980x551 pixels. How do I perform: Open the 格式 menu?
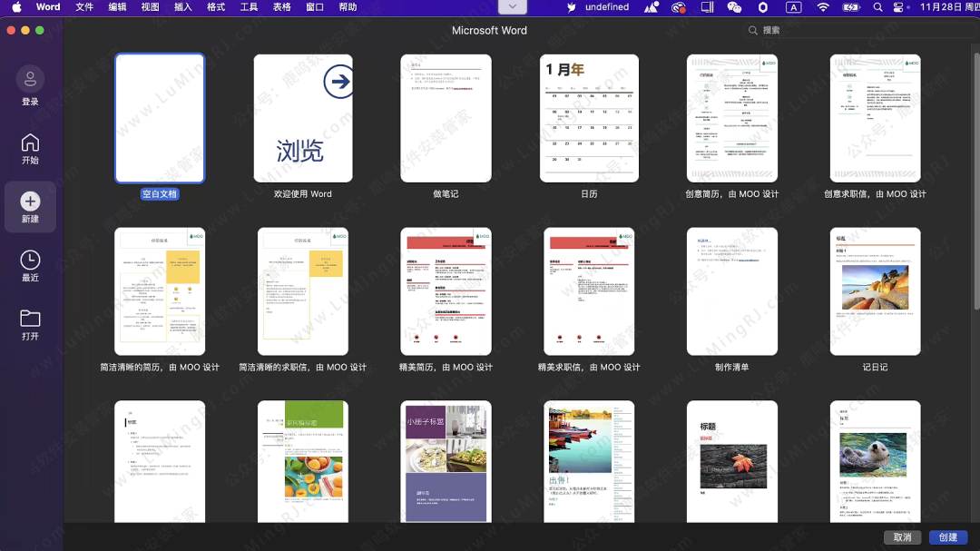[x=216, y=7]
